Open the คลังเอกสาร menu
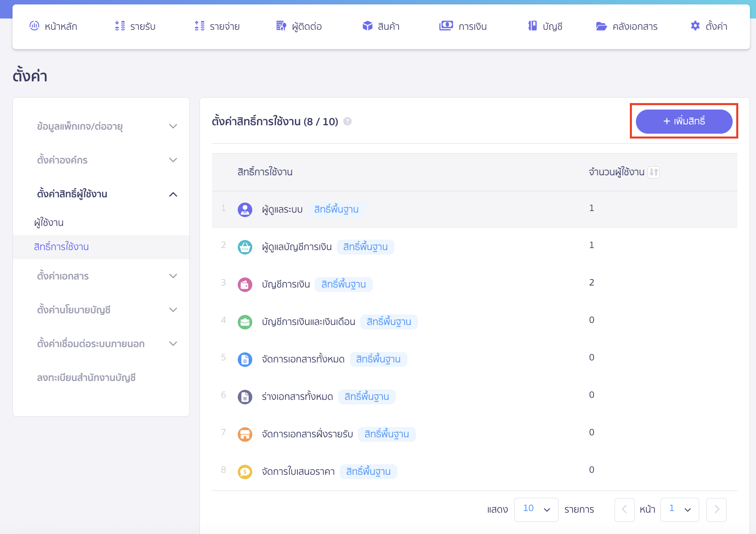The width and height of the screenshot is (756, 534). (x=627, y=27)
